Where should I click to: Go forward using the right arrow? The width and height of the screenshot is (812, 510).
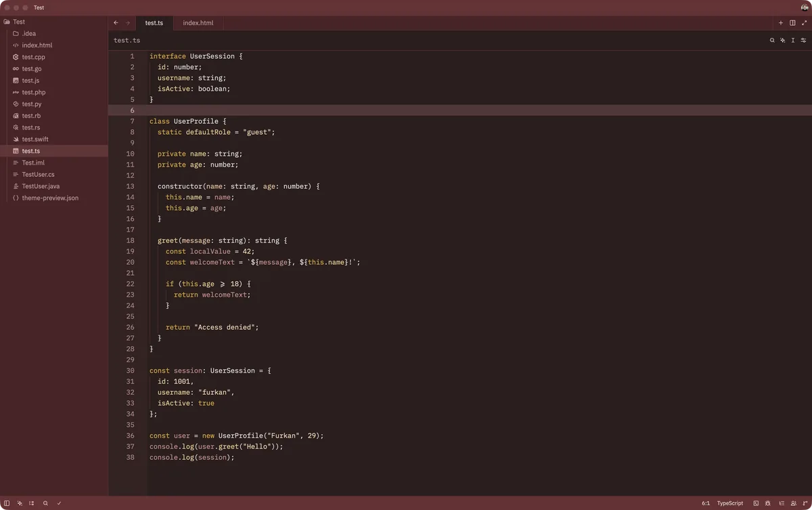tap(127, 23)
